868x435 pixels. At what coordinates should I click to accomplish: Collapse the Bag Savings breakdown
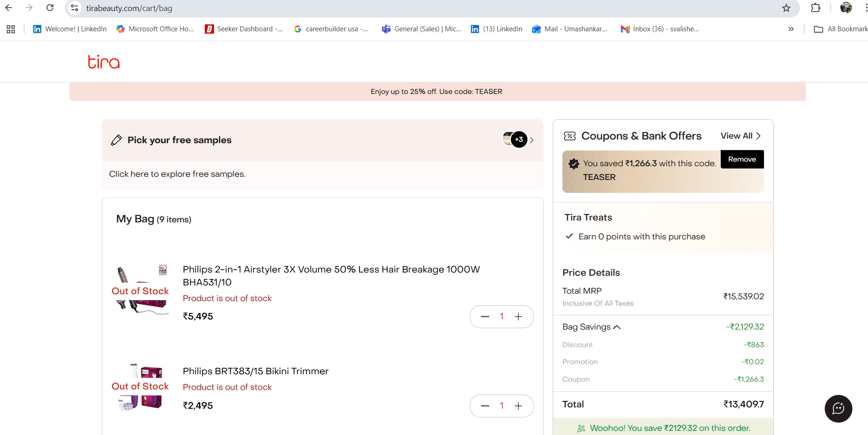[x=591, y=327]
